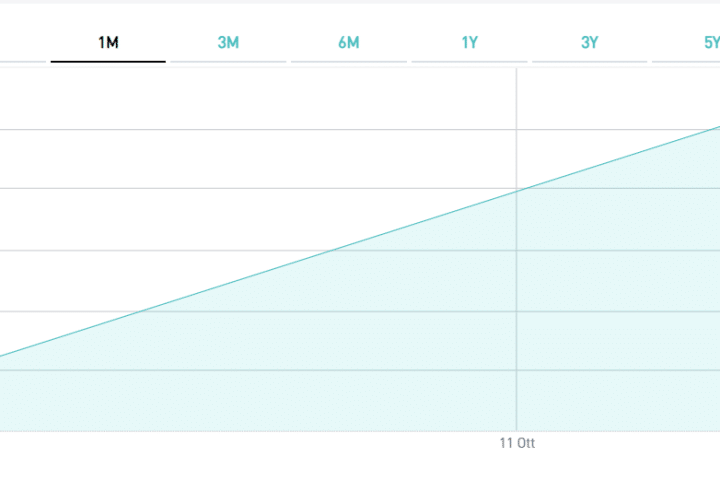The image size is (720, 480).
Task: Switch chart to the 3Y period
Action: [x=590, y=43]
